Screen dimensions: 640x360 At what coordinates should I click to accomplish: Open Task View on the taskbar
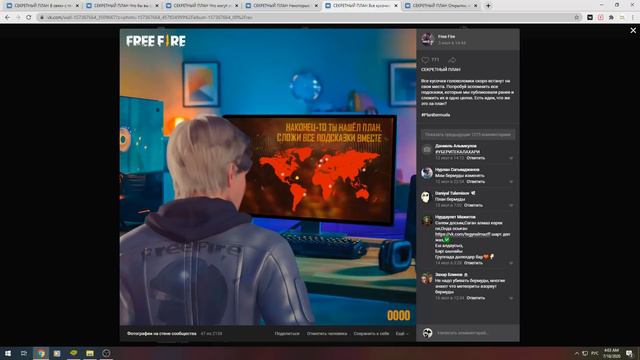24,353
